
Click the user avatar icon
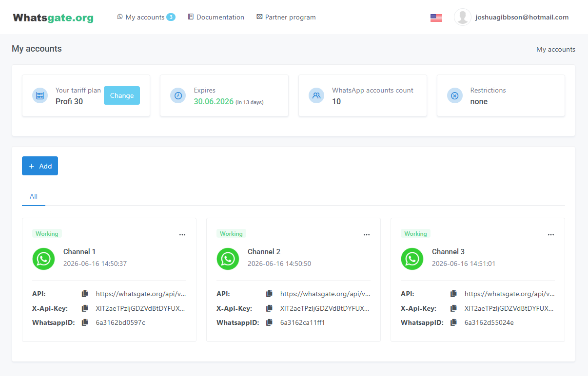[x=462, y=17]
